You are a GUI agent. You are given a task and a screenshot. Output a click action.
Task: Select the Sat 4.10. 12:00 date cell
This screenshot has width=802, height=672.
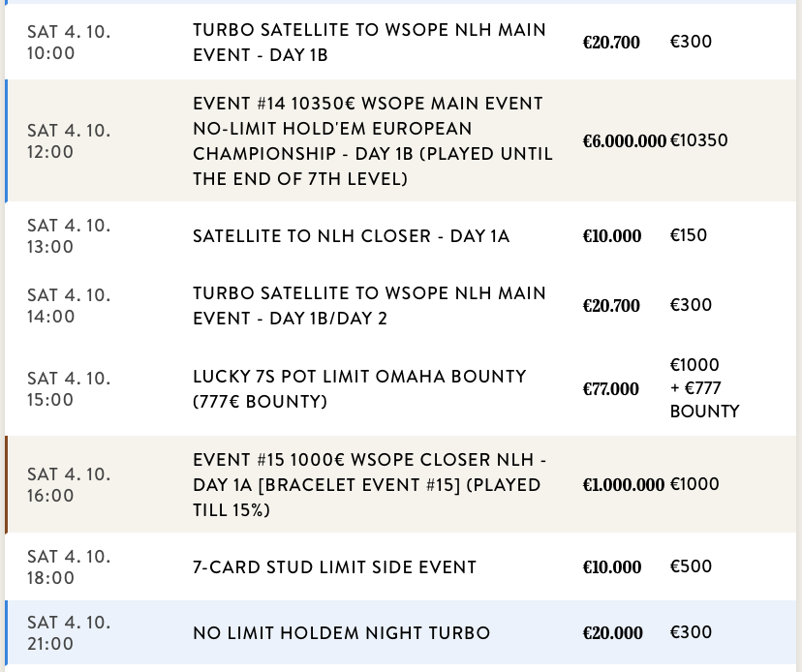(68, 140)
